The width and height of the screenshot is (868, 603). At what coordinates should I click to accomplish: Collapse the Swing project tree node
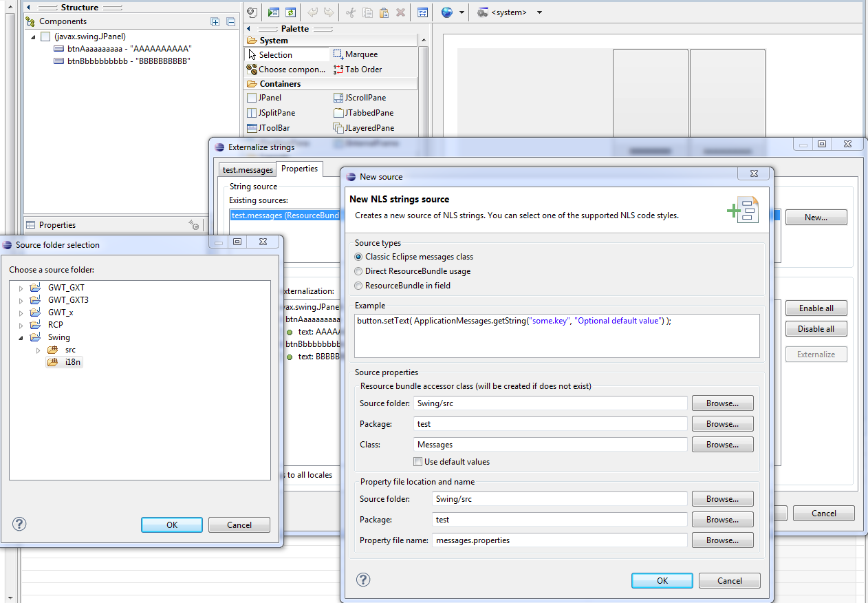coord(21,337)
